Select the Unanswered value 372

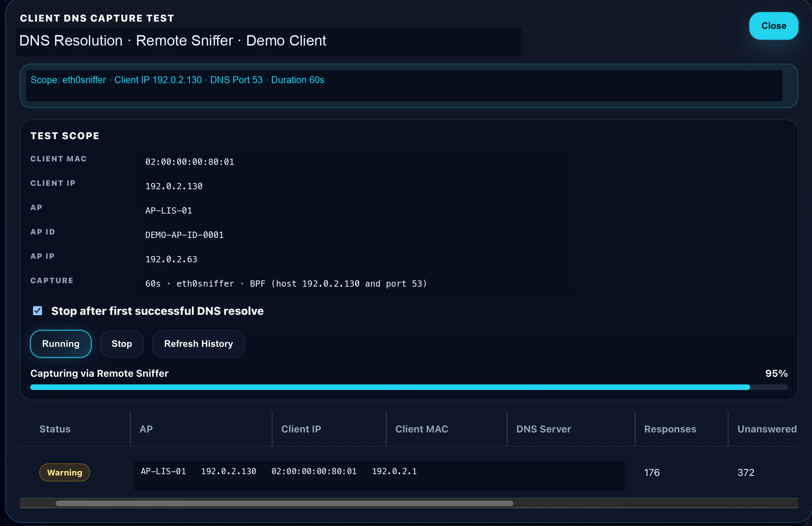746,472
